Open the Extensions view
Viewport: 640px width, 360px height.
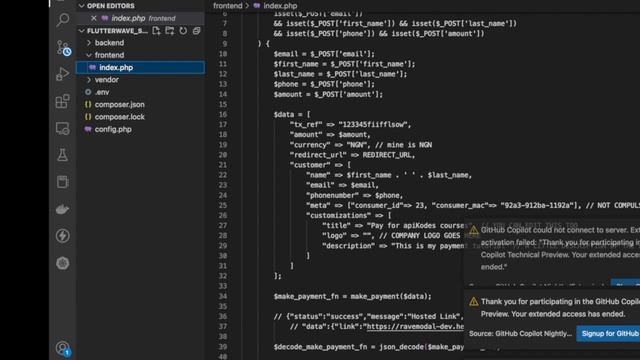62,101
